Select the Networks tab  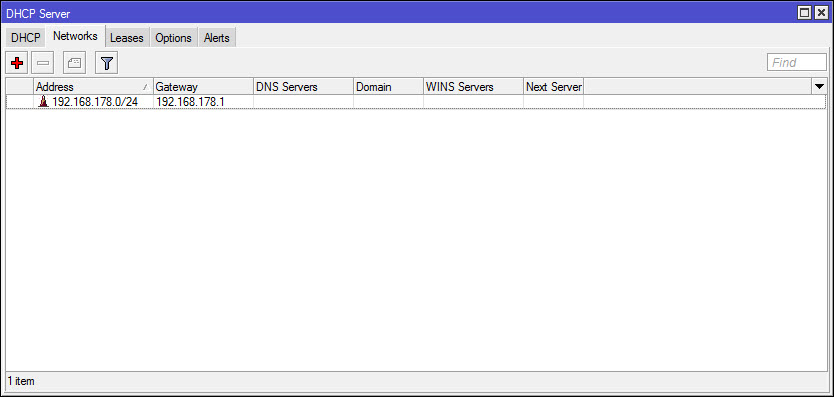pyautogui.click(x=75, y=36)
